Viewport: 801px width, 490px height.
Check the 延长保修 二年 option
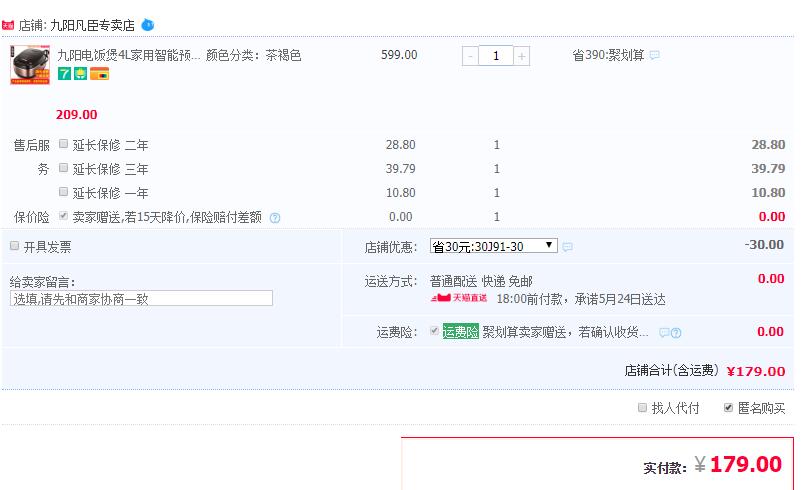tap(63, 144)
